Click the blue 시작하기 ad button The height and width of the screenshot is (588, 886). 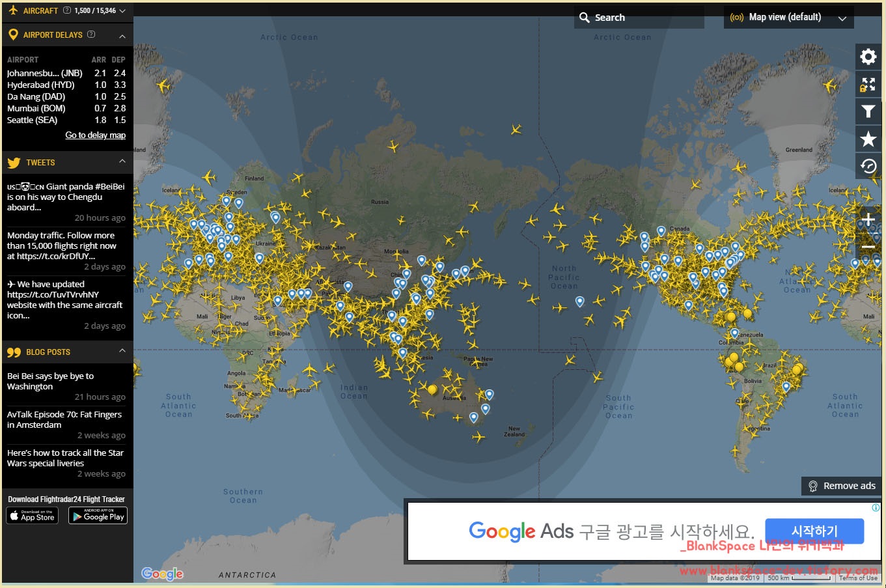coord(814,531)
